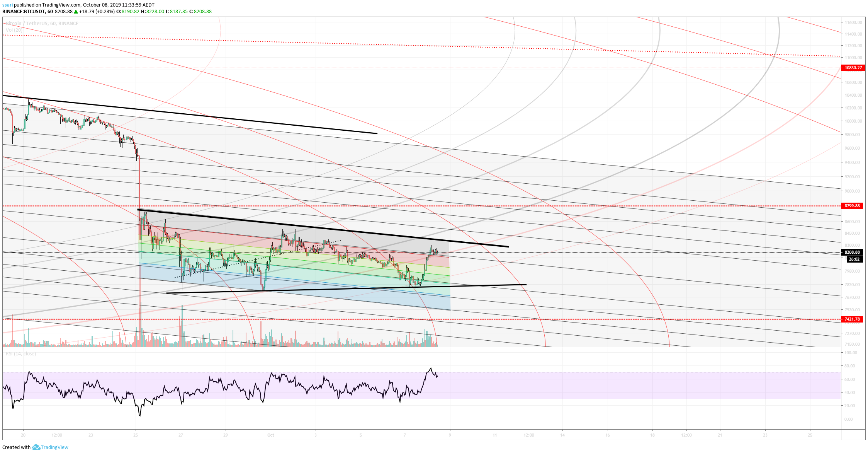The height and width of the screenshot is (454, 868).
Task: Click the 7670.00 price axis value
Action: [852, 297]
